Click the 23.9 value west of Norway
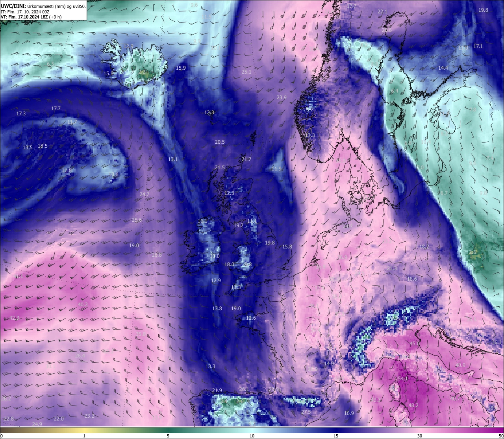504x439 pixels. [x=282, y=97]
